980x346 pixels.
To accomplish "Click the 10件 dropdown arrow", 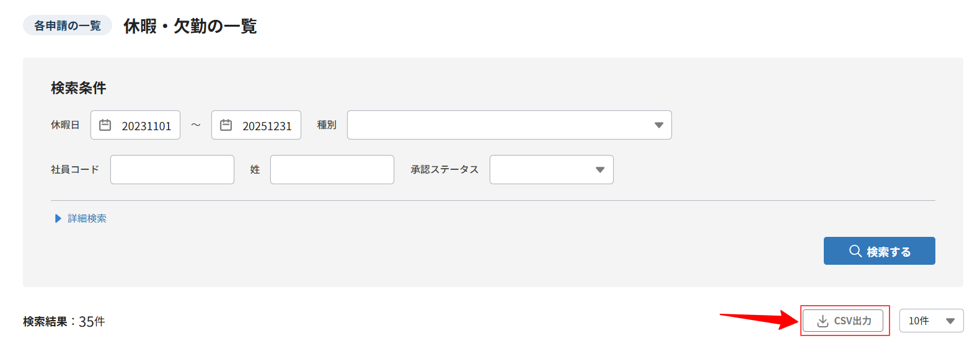I will point(950,321).
